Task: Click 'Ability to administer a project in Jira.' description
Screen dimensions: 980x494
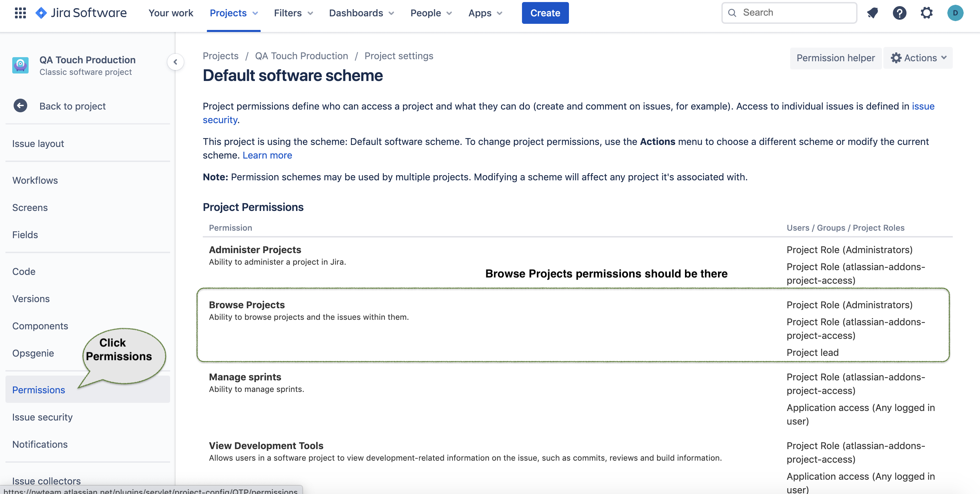Action: point(277,262)
